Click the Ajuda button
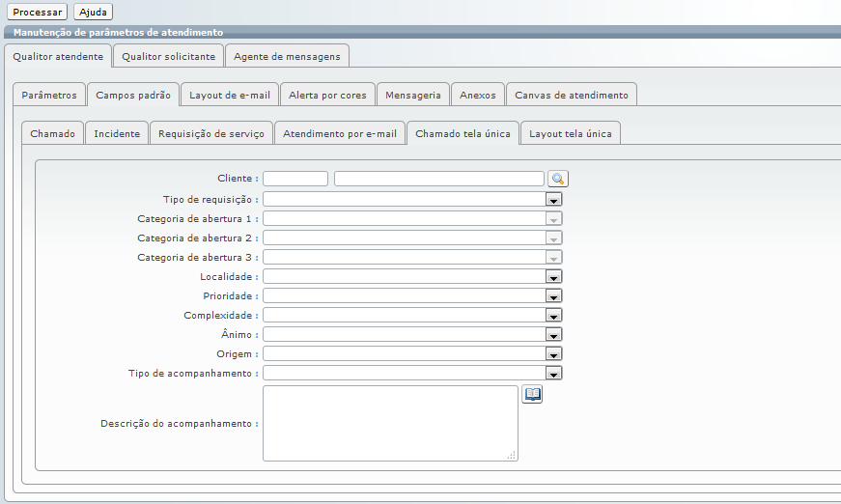This screenshot has height=504, width=841. [x=94, y=13]
